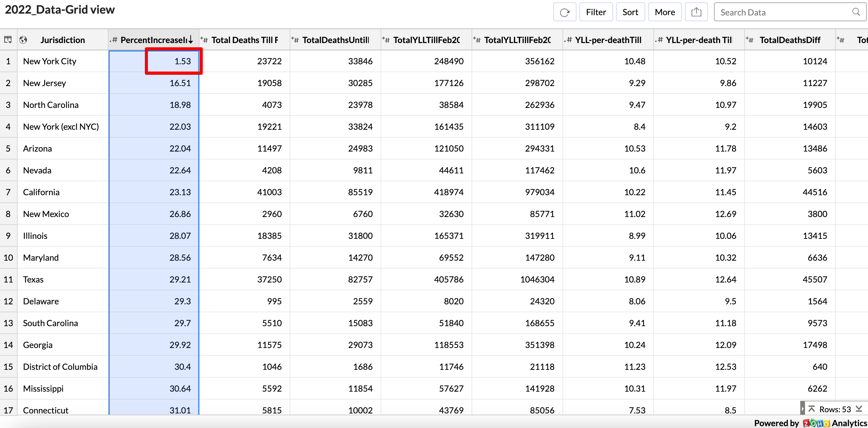The image size is (868, 428).
Task: Click the value 23722 in New York City row
Action: [x=269, y=61]
